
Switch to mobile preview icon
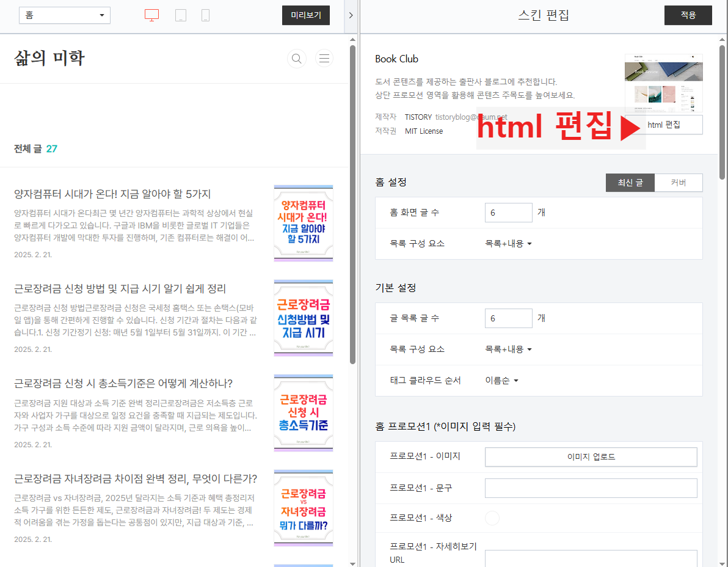point(205,15)
